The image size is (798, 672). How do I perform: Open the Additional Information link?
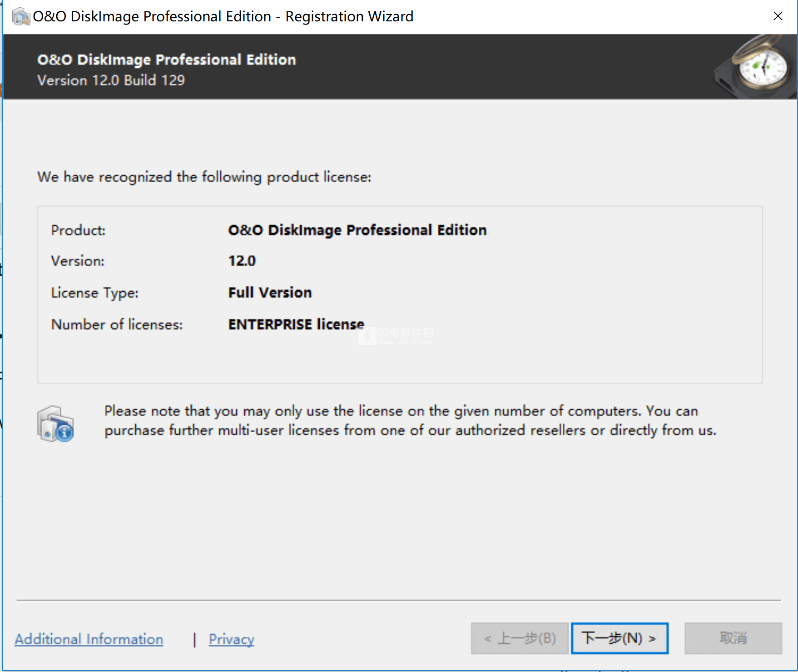pos(89,639)
